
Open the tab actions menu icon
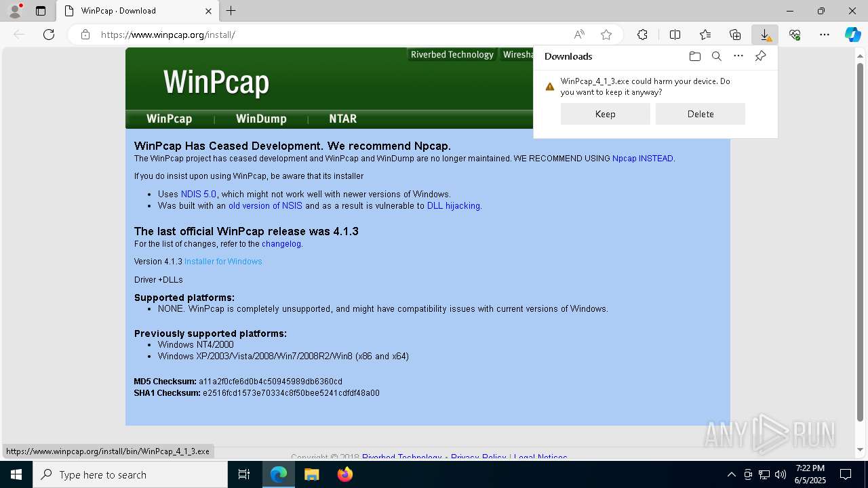(x=41, y=11)
